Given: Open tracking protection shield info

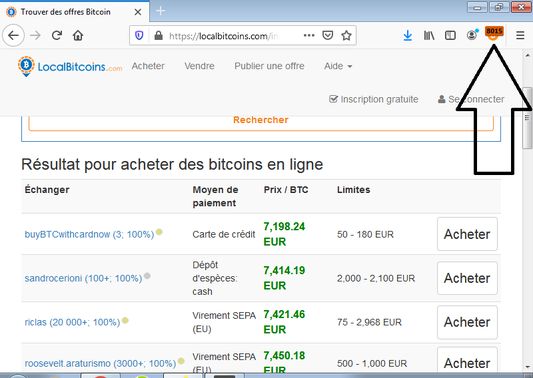Looking at the screenshot, I should tap(139, 35).
